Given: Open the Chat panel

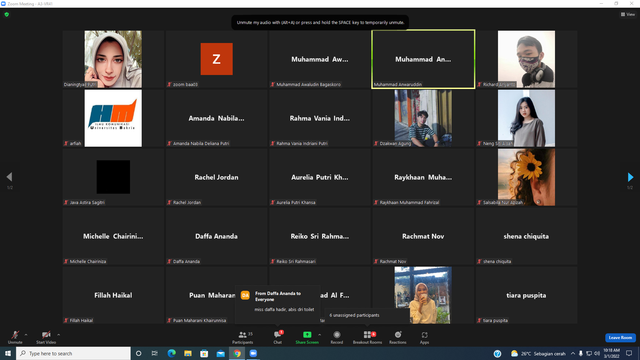Looking at the screenshot, I should [x=278, y=337].
